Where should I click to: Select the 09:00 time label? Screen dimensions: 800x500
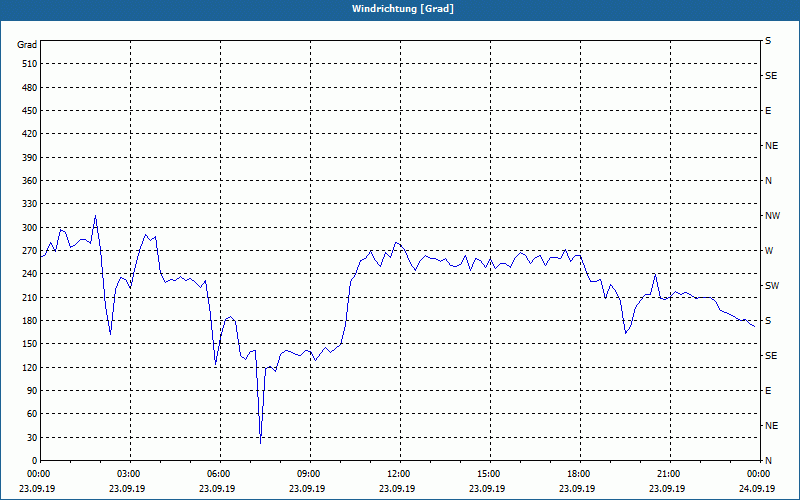[x=310, y=474]
